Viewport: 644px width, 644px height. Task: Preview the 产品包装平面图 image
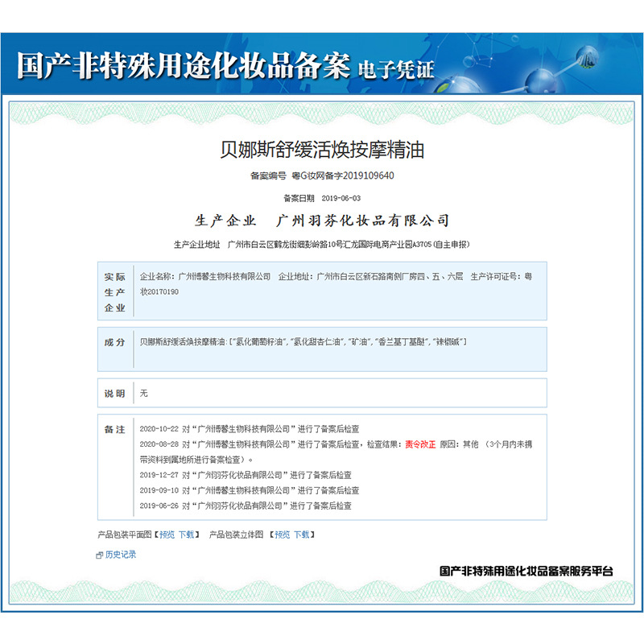167,534
